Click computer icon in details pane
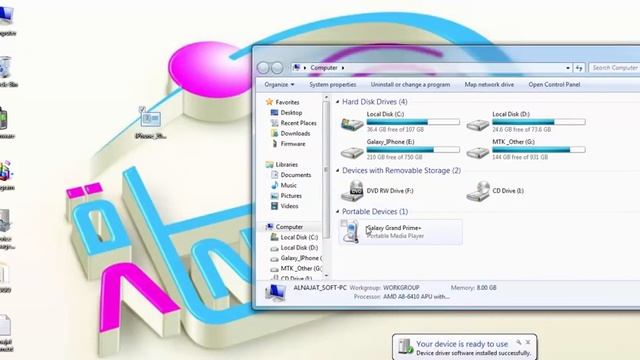The height and width of the screenshot is (360, 640). [x=275, y=293]
